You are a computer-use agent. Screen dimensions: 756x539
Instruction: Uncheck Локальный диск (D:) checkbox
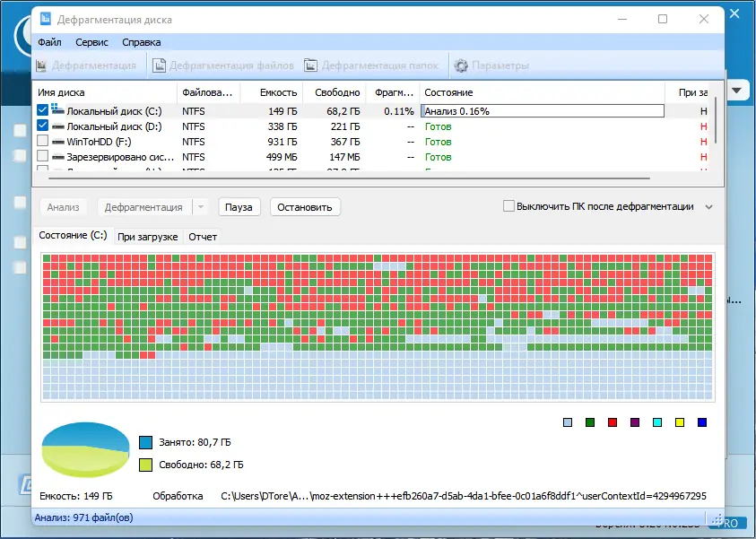pos(42,126)
